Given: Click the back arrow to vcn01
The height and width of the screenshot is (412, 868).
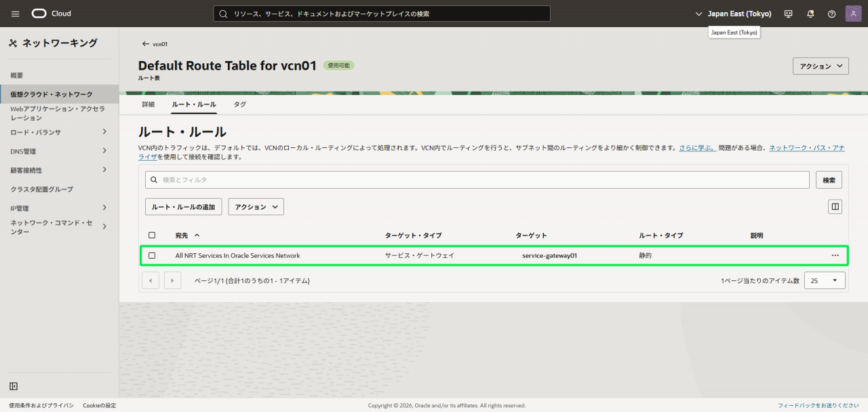Looking at the screenshot, I should pos(145,44).
